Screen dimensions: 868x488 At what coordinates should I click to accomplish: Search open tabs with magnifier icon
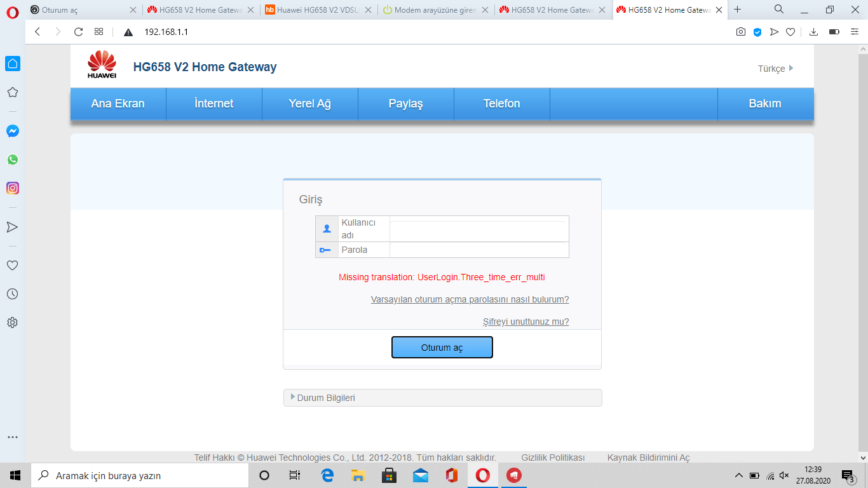(779, 10)
